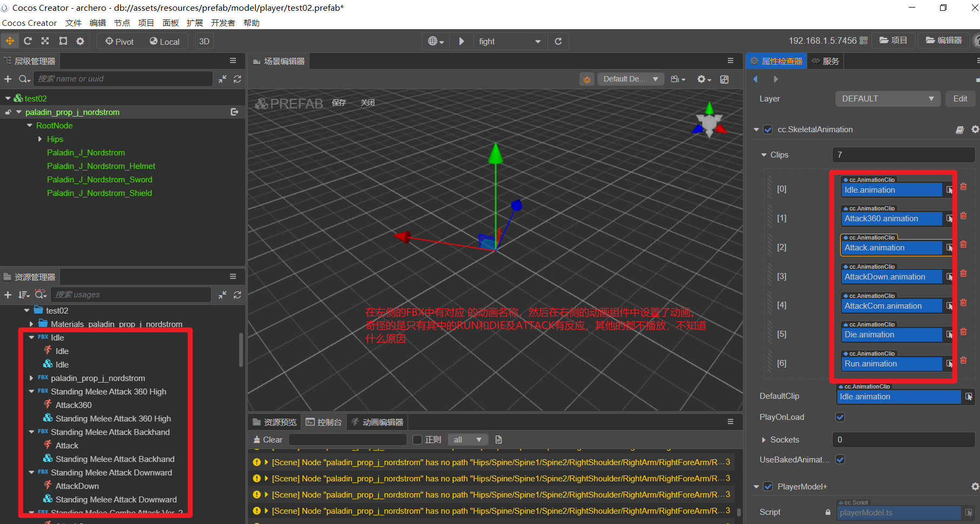The width and height of the screenshot is (980, 524).
Task: Open the console log level 'all' dropdown
Action: (x=468, y=440)
